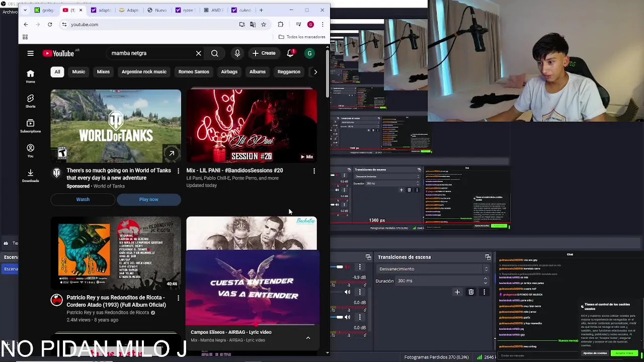The width and height of the screenshot is (644, 362).
Task: Open the YouTube guide hamburger menu
Action: tap(30, 53)
